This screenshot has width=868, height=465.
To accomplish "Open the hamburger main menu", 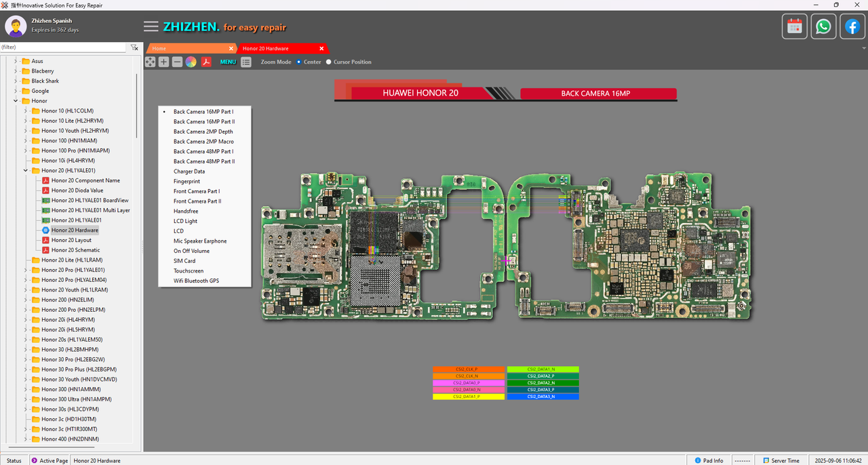I will coord(151,26).
